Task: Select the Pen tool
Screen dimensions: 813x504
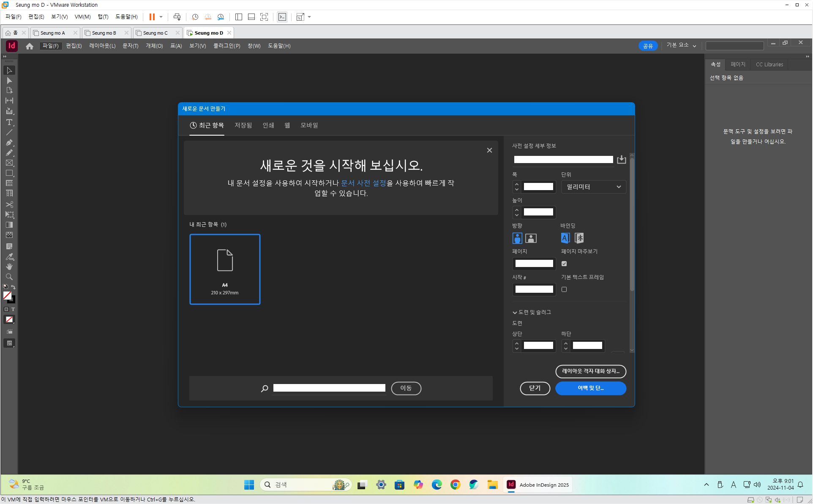Action: [9, 142]
